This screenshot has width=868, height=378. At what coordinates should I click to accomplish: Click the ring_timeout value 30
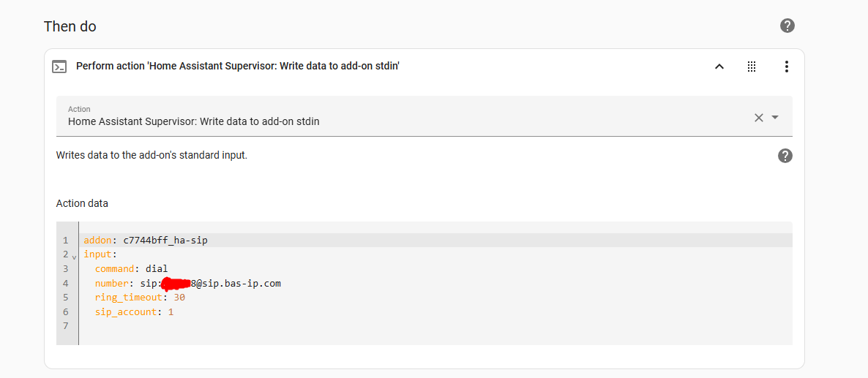click(x=179, y=298)
